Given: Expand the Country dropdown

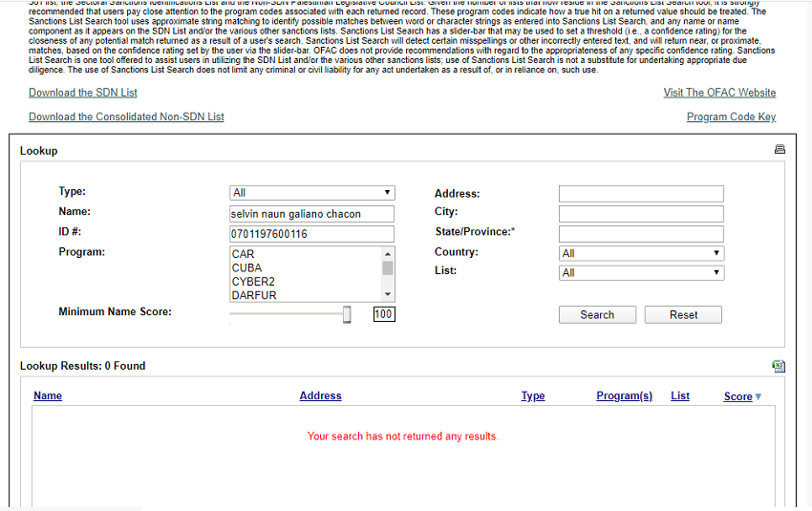Looking at the screenshot, I should 641,253.
